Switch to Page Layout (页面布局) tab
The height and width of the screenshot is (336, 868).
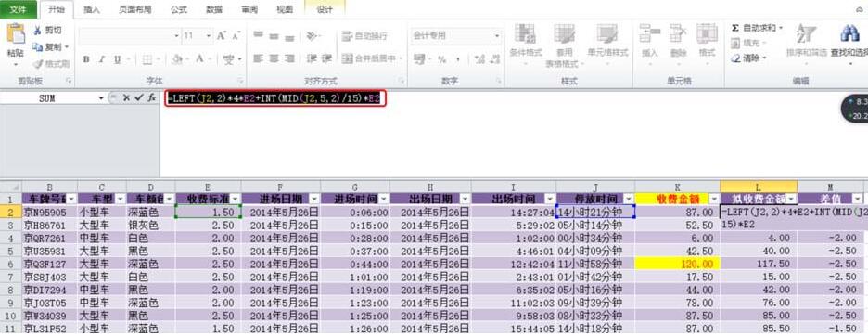[x=135, y=9]
